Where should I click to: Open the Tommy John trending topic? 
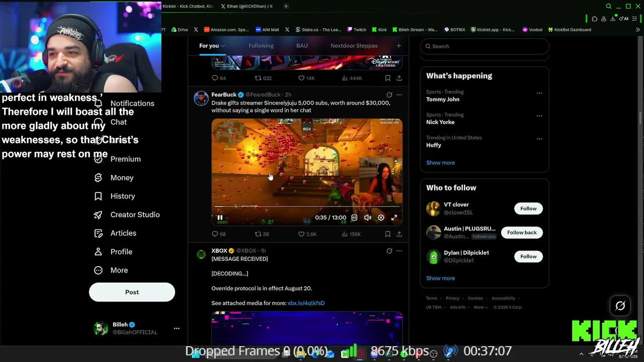[x=443, y=100]
